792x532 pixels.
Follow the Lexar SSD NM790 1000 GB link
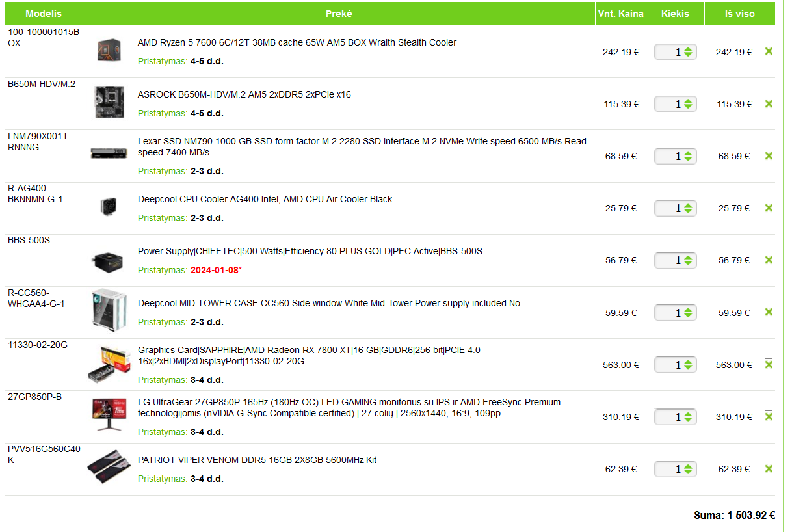(362, 146)
